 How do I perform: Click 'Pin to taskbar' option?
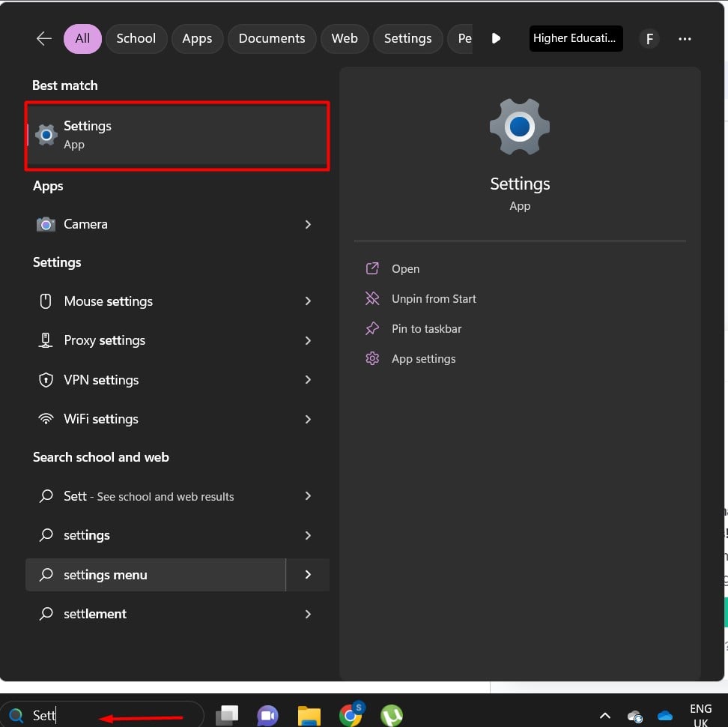pyautogui.click(x=426, y=329)
